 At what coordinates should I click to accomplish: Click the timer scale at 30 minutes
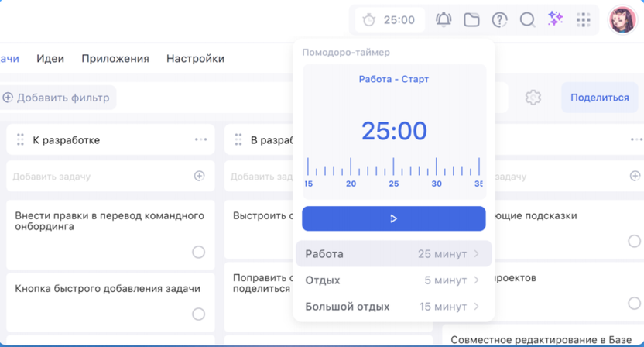tap(437, 184)
